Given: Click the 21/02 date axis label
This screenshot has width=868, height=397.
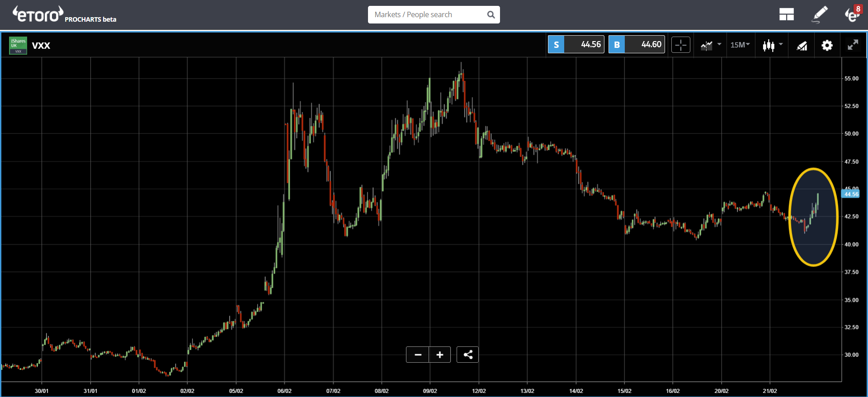Looking at the screenshot, I should click(770, 391).
